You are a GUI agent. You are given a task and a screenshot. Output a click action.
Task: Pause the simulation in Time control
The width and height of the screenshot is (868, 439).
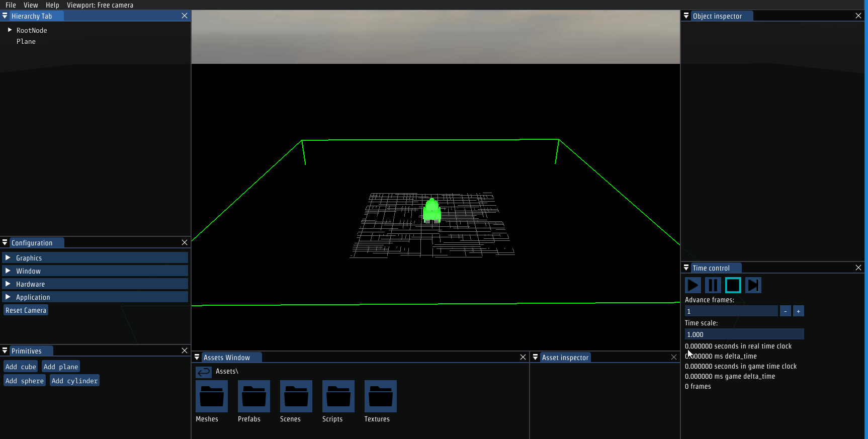coord(713,285)
